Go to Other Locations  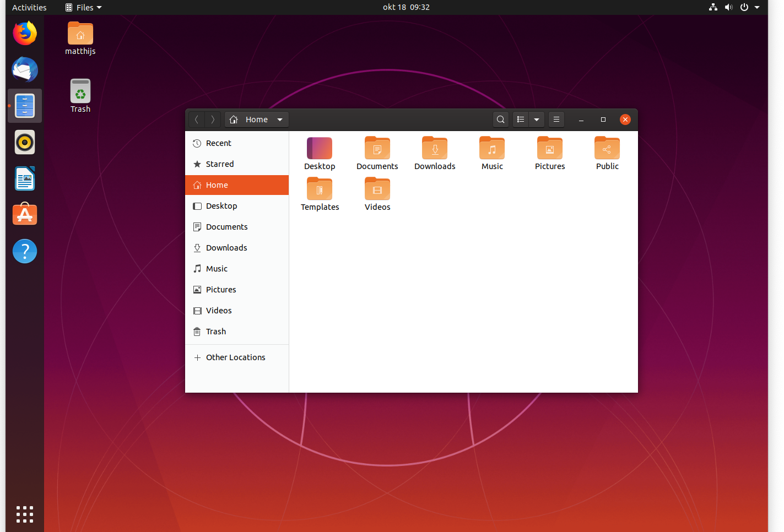(x=235, y=357)
